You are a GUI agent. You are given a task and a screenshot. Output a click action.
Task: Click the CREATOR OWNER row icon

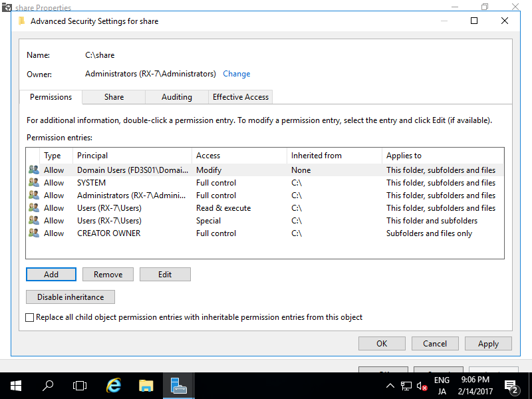click(x=34, y=233)
